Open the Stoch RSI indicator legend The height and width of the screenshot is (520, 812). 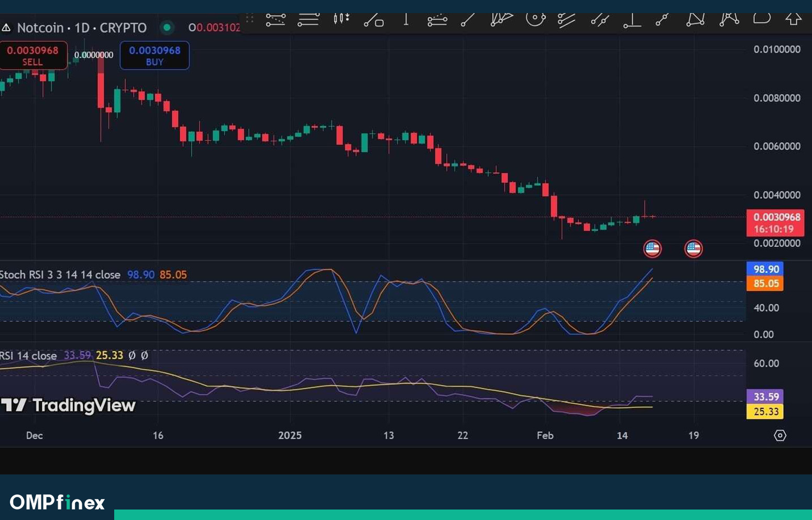tap(60, 274)
